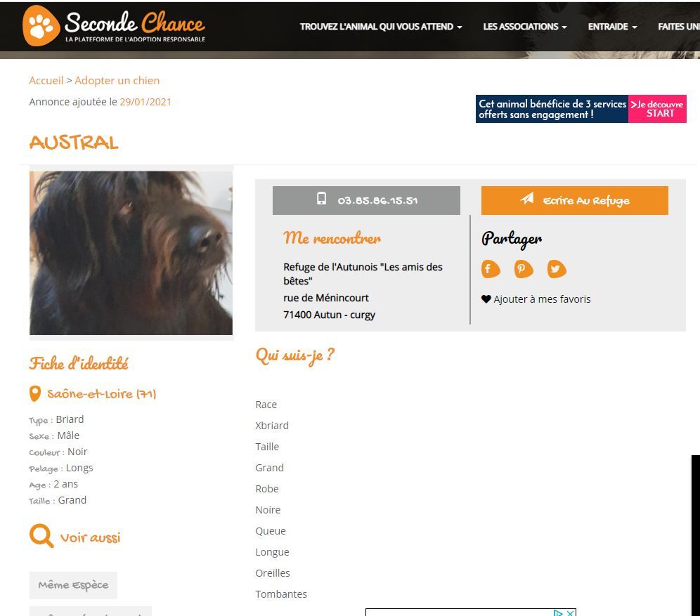Share Austral on Twitter
700x616 pixels.
coord(557,269)
